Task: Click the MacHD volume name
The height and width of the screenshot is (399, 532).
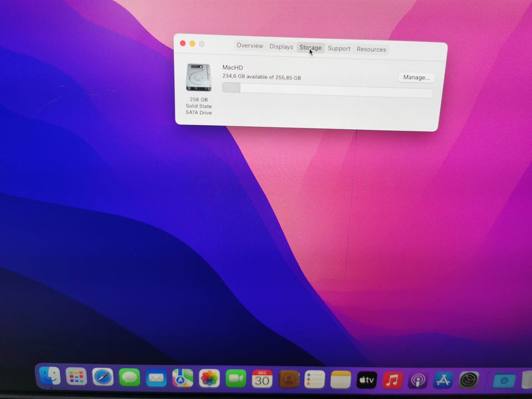Action: click(x=232, y=68)
